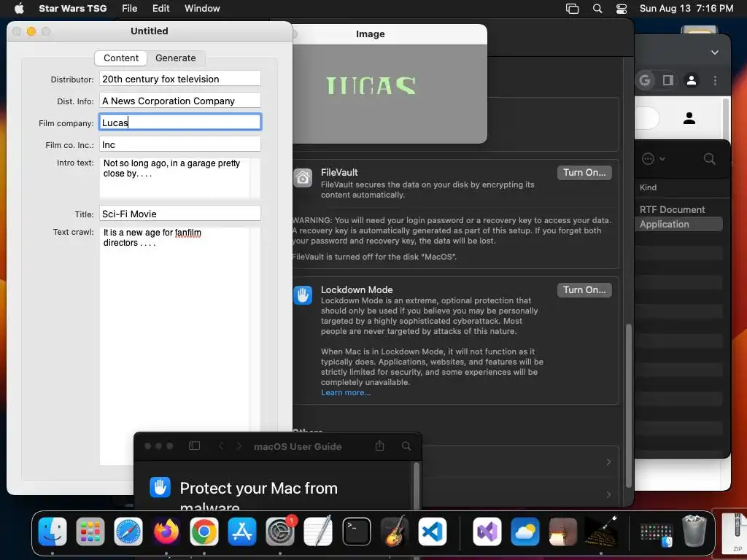
Task: Click the Finder window search icon
Action: 709,159
